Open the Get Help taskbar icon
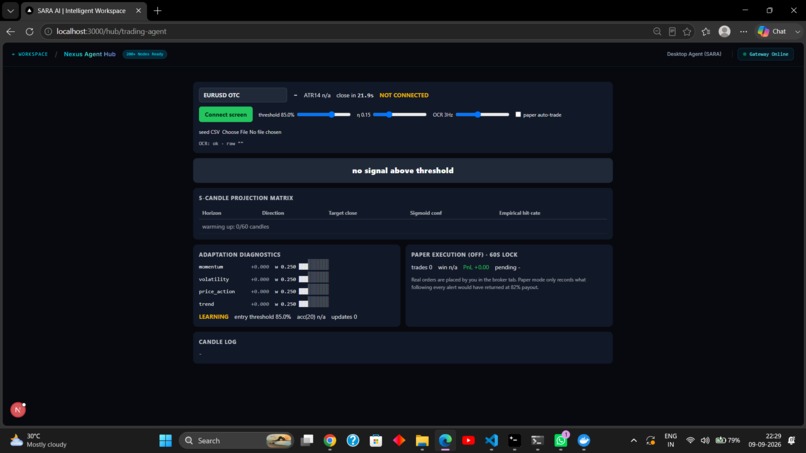806x453 pixels. click(x=353, y=440)
